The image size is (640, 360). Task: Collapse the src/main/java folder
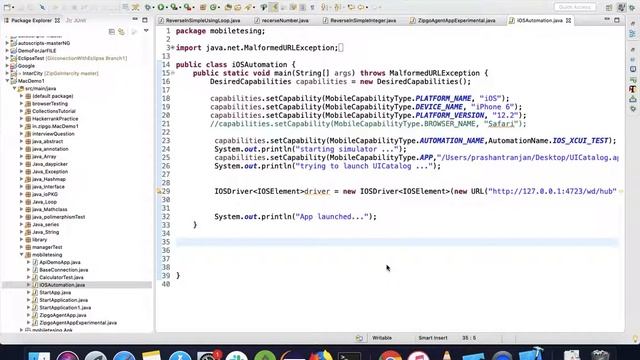pos(15,89)
